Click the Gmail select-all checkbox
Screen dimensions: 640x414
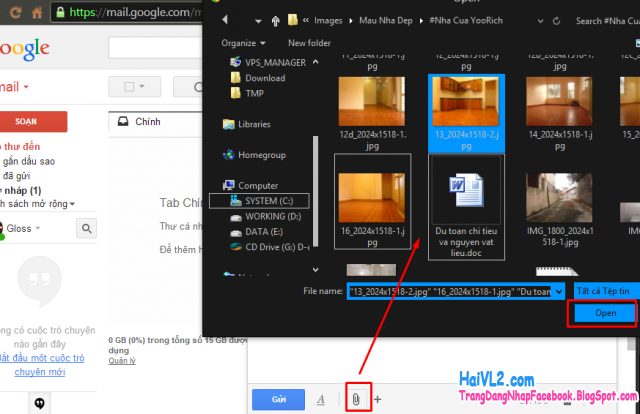pyautogui.click(x=129, y=87)
